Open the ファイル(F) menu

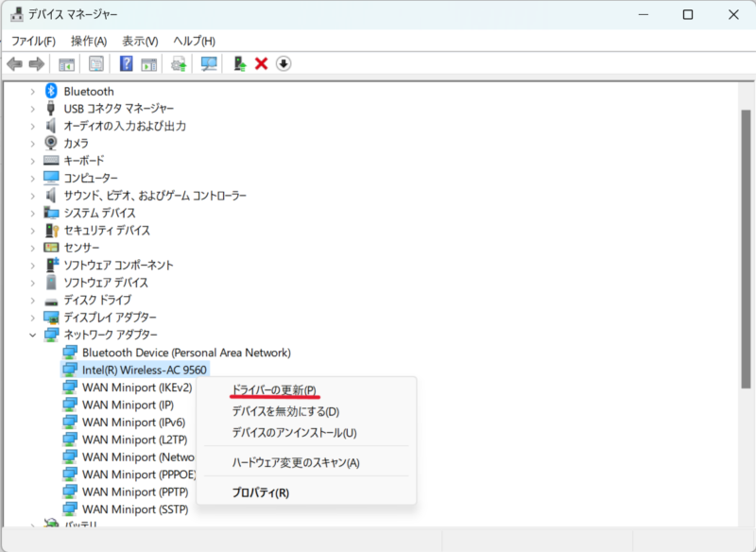(x=33, y=41)
